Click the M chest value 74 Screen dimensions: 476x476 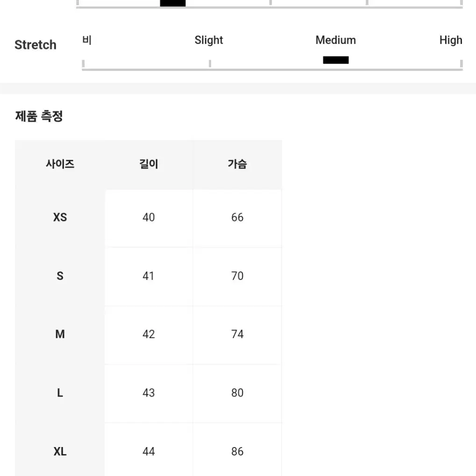pyautogui.click(x=237, y=334)
